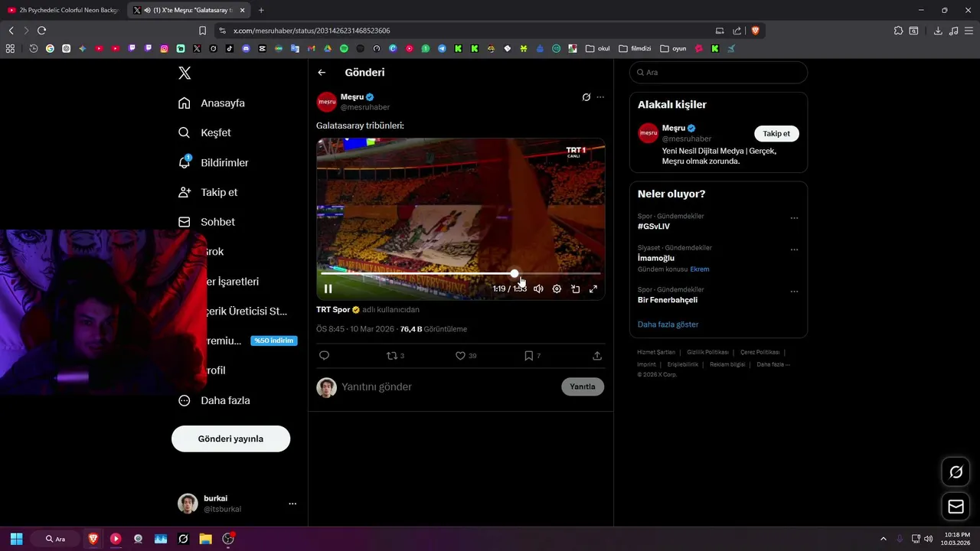This screenshot has width=980, height=551.
Task: Open options for İmamoğlu trend
Action: (794, 249)
